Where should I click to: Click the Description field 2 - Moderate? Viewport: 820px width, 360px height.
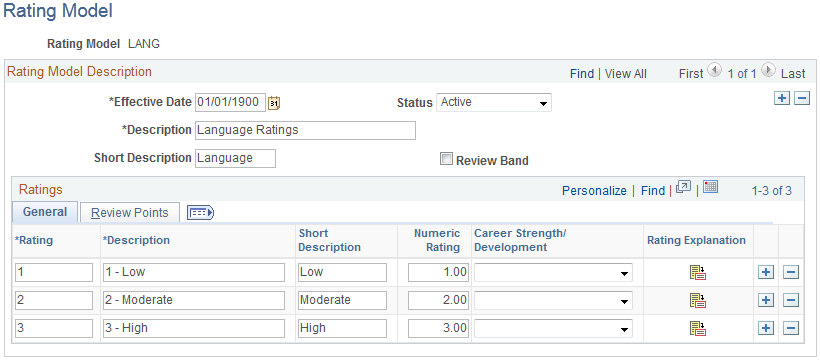tap(193, 300)
